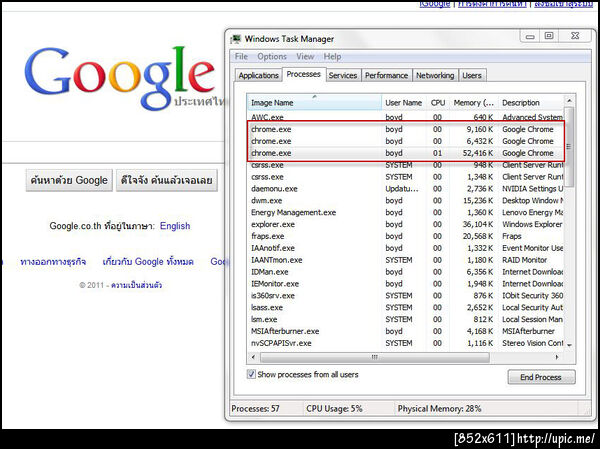The width and height of the screenshot is (600, 449).
Task: Sort by User Name column header
Action: (x=403, y=103)
